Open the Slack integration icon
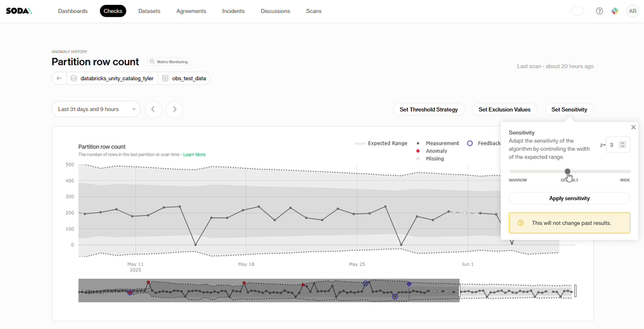Image resolution: width=644 pixels, height=329 pixels. click(x=615, y=11)
